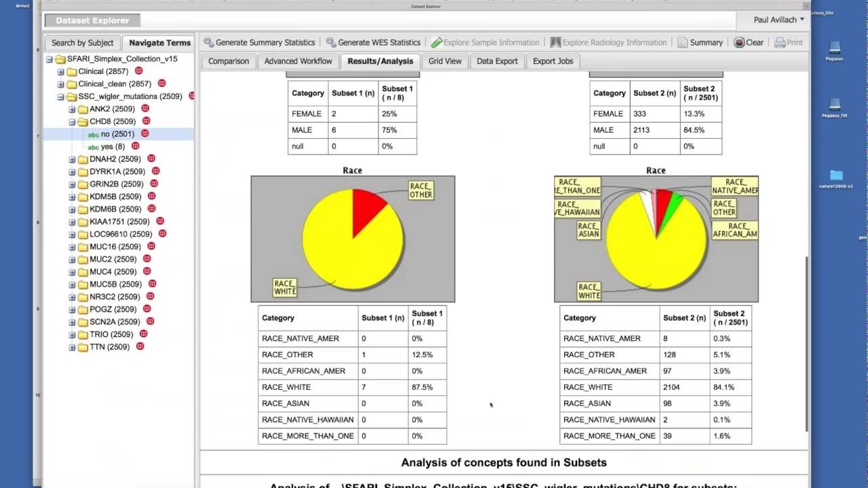Click the Dataset Explorer header button
This screenshot has width=868, height=488.
(92, 21)
